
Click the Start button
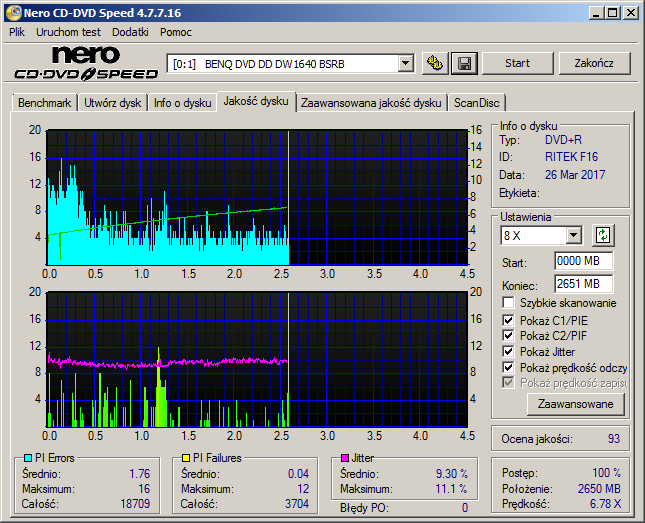pyautogui.click(x=517, y=63)
